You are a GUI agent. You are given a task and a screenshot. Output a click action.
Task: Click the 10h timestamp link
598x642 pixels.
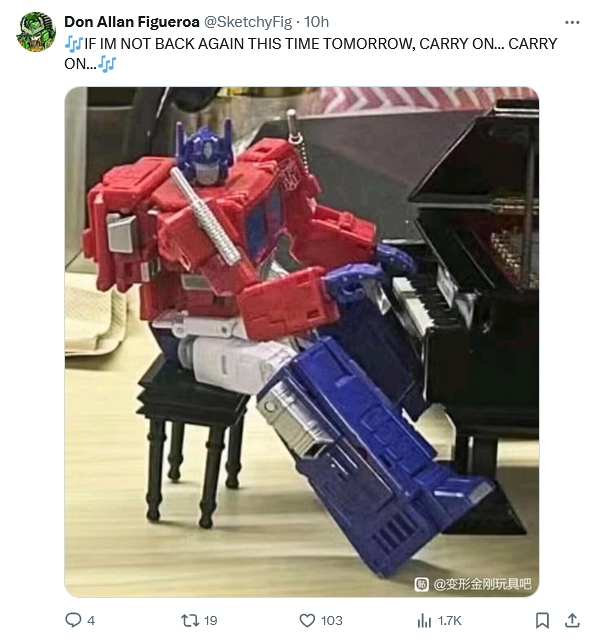pyautogui.click(x=317, y=22)
